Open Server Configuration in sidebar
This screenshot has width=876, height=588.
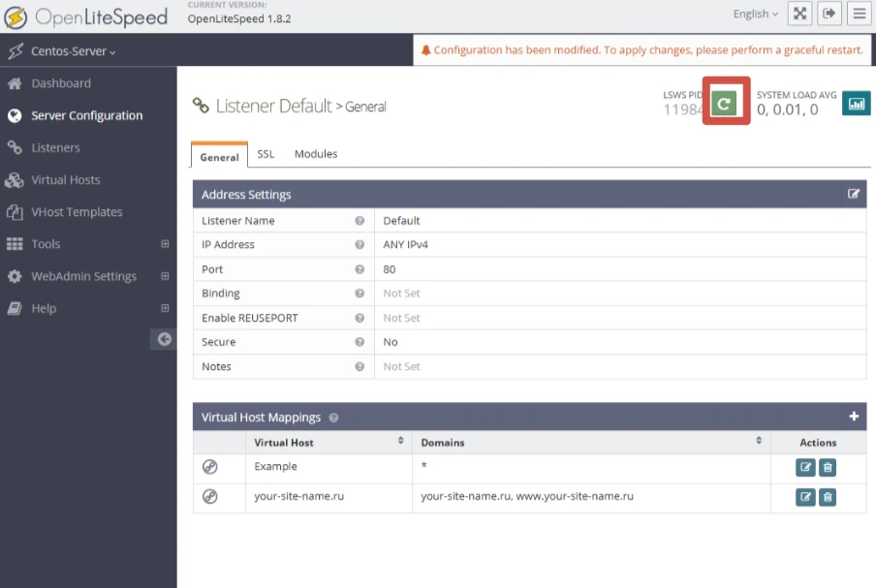(x=86, y=115)
